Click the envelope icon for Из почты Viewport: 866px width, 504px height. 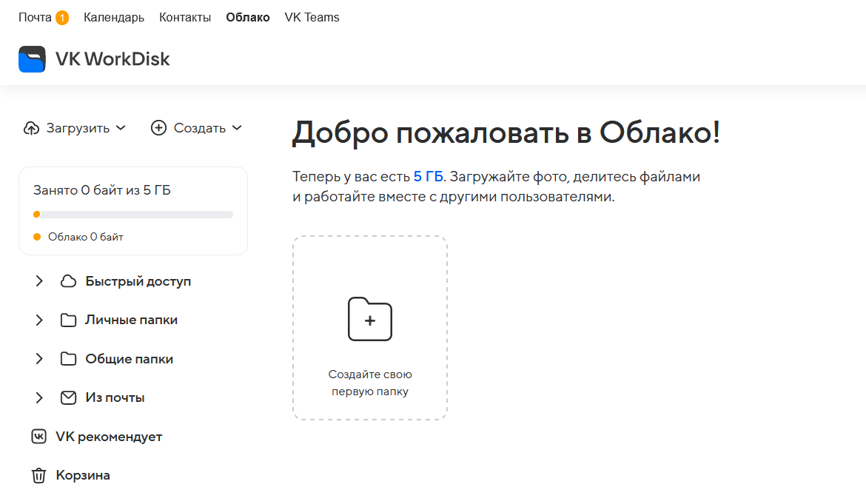tap(68, 397)
